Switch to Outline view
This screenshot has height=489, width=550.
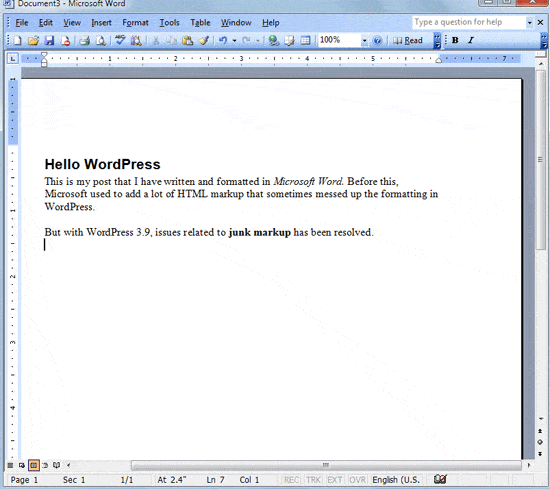[x=45, y=465]
